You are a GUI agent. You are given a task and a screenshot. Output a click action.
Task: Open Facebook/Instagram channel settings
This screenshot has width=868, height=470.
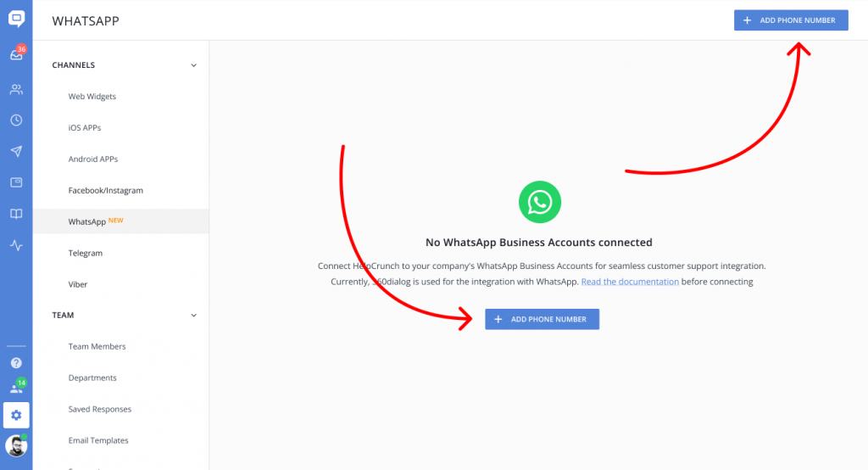(106, 190)
